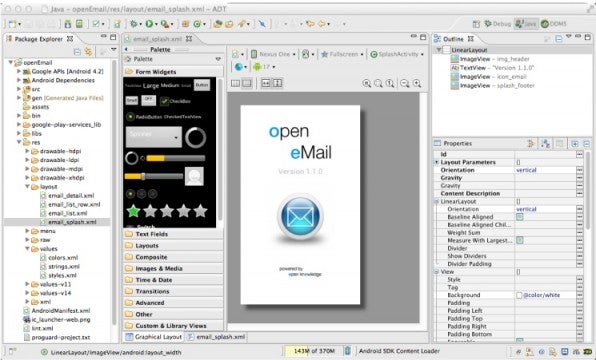This screenshot has width=596, height=360.
Task: Open the Nexus One device dropdown
Action: (x=273, y=54)
